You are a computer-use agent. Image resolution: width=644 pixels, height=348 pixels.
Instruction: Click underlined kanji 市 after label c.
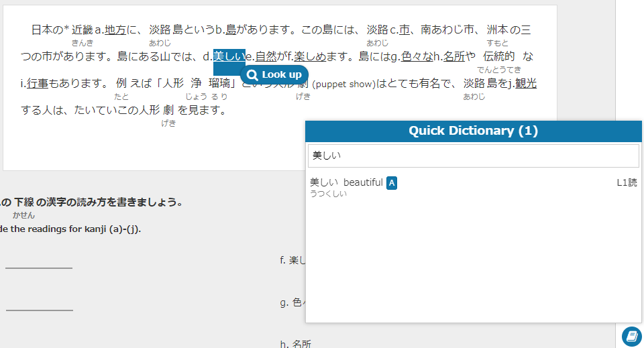click(405, 30)
